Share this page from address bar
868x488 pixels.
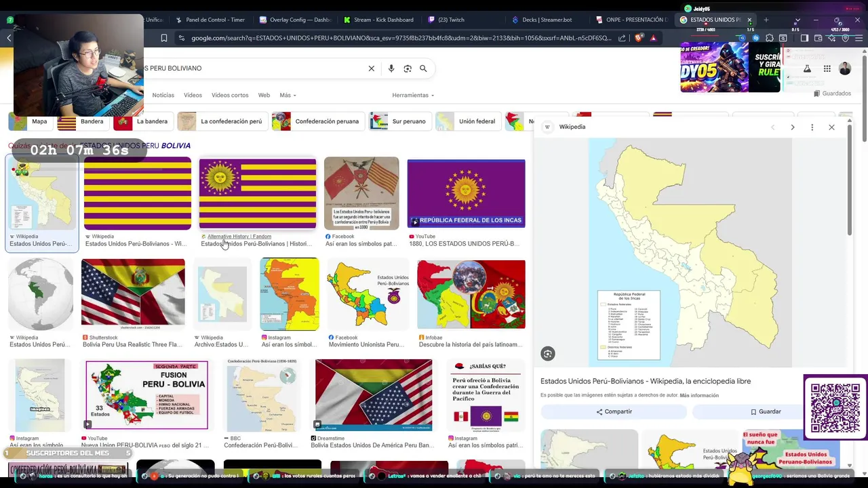pyautogui.click(x=623, y=38)
